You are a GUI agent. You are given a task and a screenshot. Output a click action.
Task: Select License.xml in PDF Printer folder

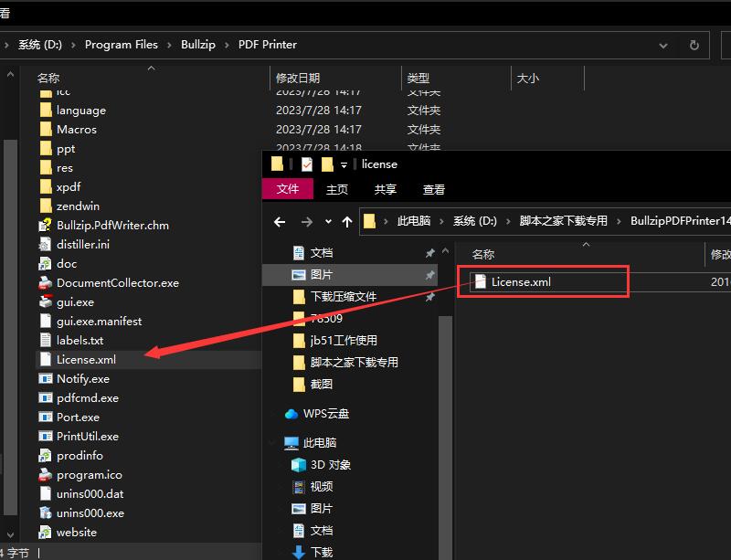click(x=86, y=360)
